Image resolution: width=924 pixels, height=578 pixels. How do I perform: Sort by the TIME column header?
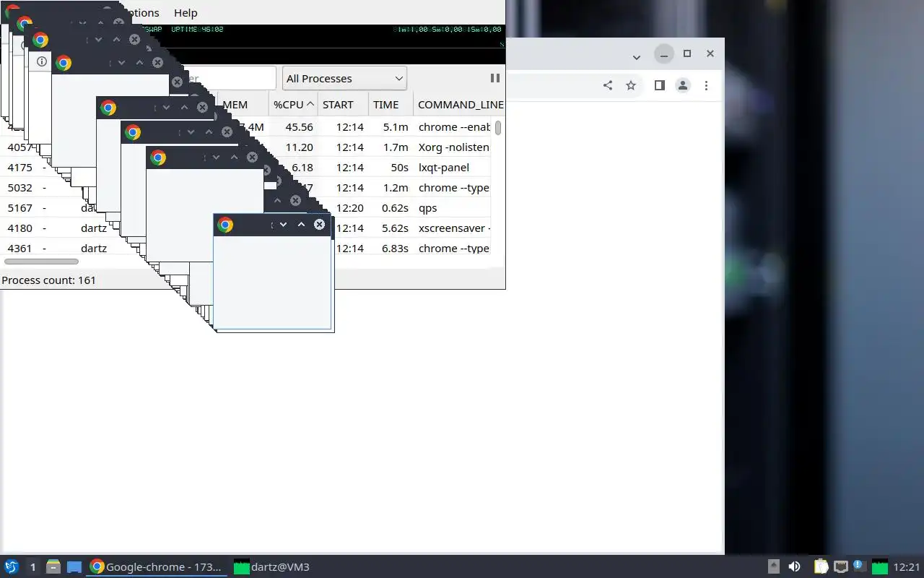coord(391,105)
